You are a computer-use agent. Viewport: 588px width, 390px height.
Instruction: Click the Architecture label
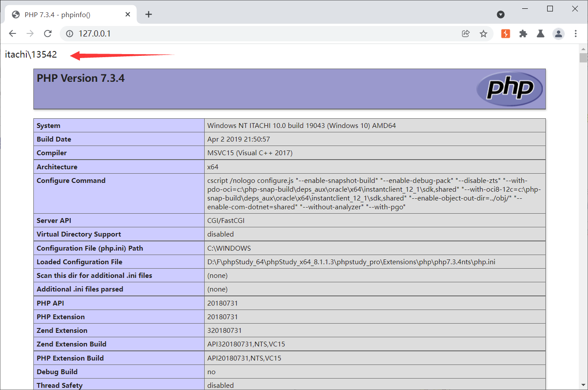[x=57, y=167]
